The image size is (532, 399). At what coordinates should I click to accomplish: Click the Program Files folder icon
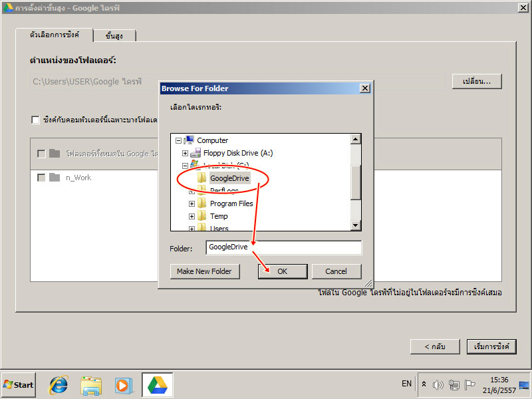click(202, 203)
